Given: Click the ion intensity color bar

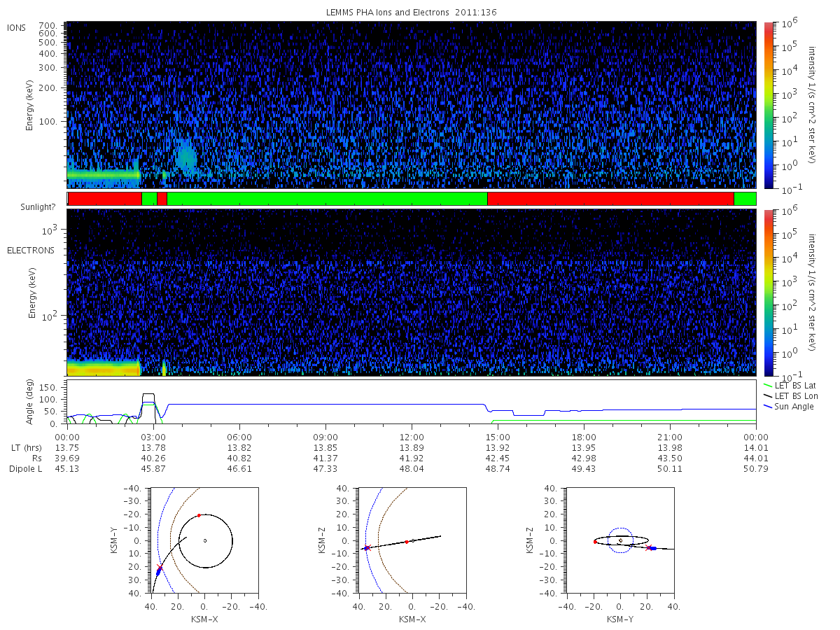Looking at the screenshot, I should pos(768,105).
